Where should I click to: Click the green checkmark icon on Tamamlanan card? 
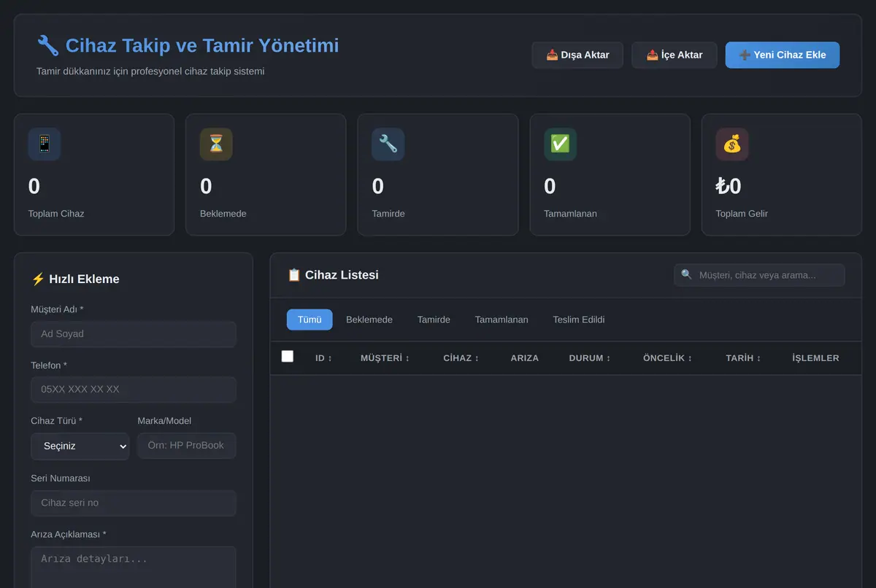coord(560,144)
